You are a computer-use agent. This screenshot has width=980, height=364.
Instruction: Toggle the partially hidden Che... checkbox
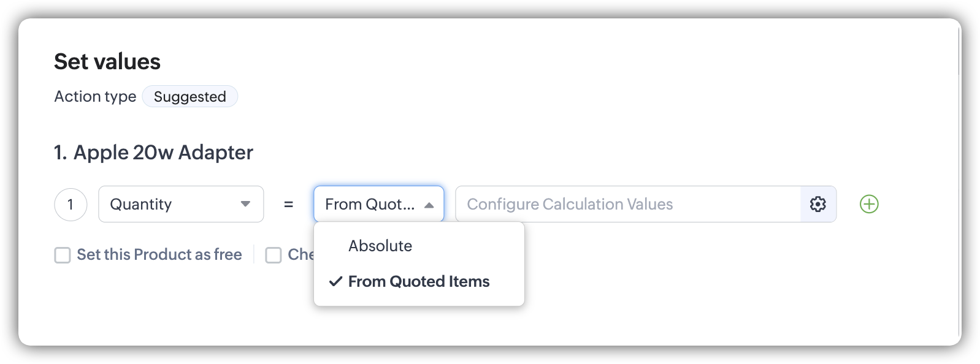tap(273, 255)
